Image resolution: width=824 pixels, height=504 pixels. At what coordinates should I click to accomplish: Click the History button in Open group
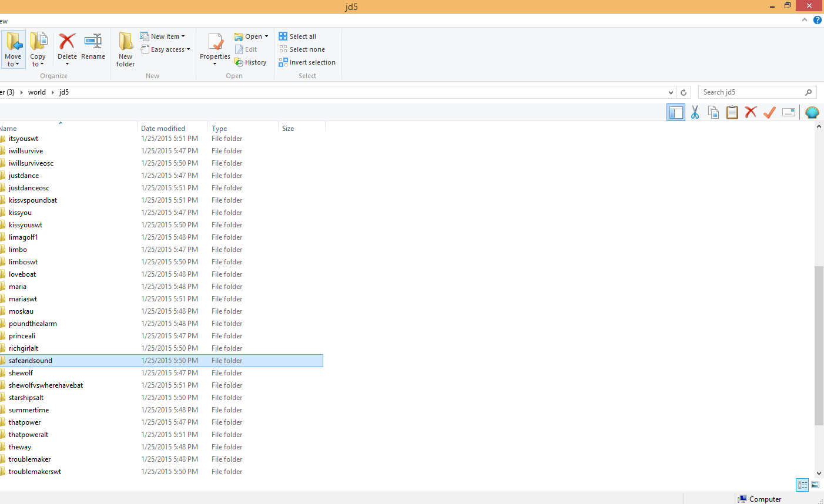pos(250,62)
